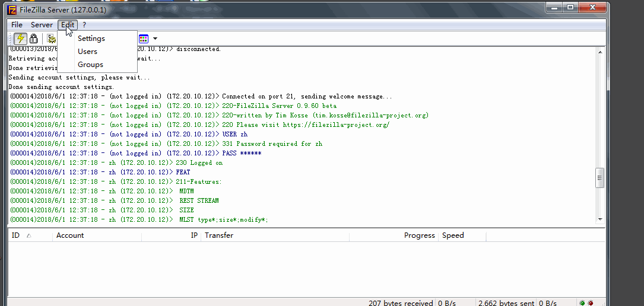Screen dimensions: 644x306
Task: Click the red status light indicator
Action: point(591,303)
